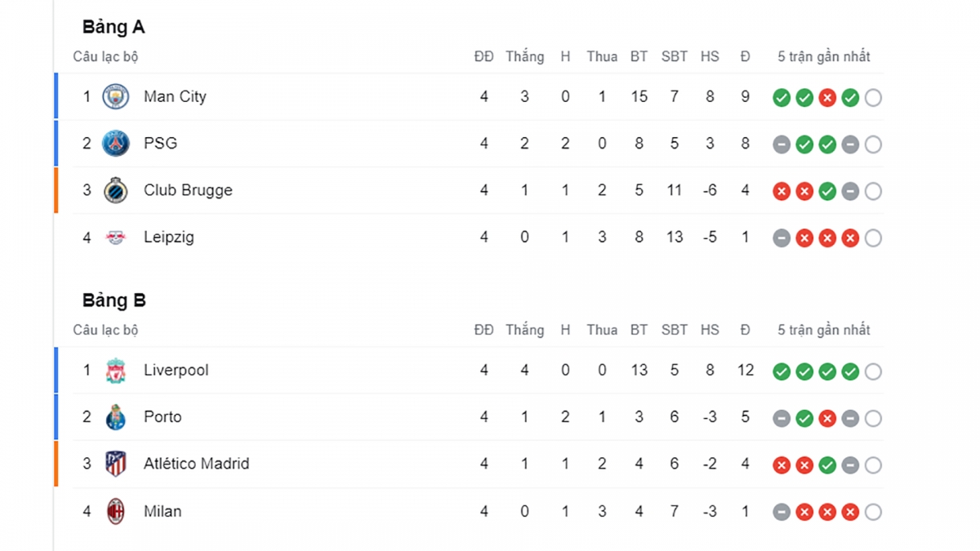Click PSG's first grey draw icon
Screen dimensions: 980x551
(x=782, y=145)
